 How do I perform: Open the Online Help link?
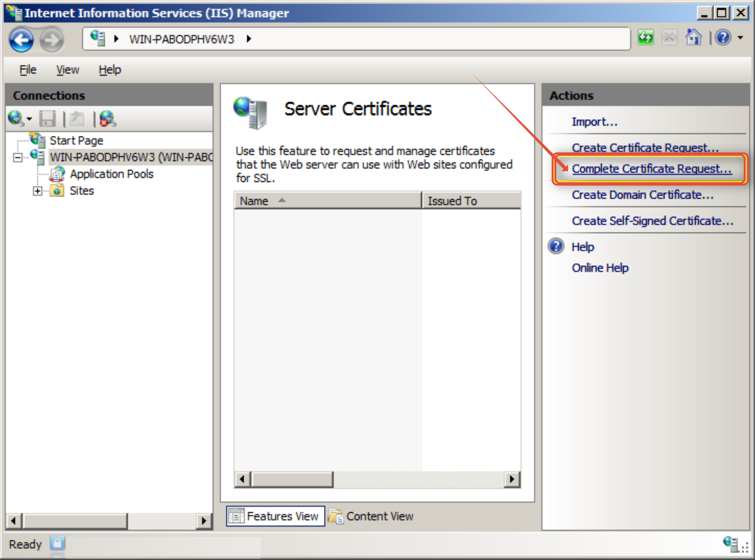coord(600,268)
